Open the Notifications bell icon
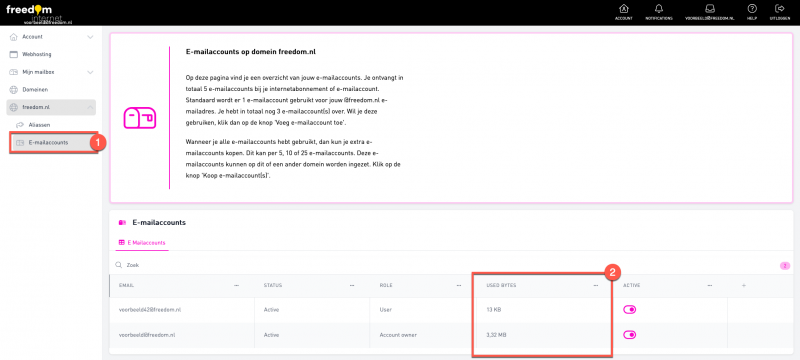This screenshot has width=800, height=360. [659, 9]
